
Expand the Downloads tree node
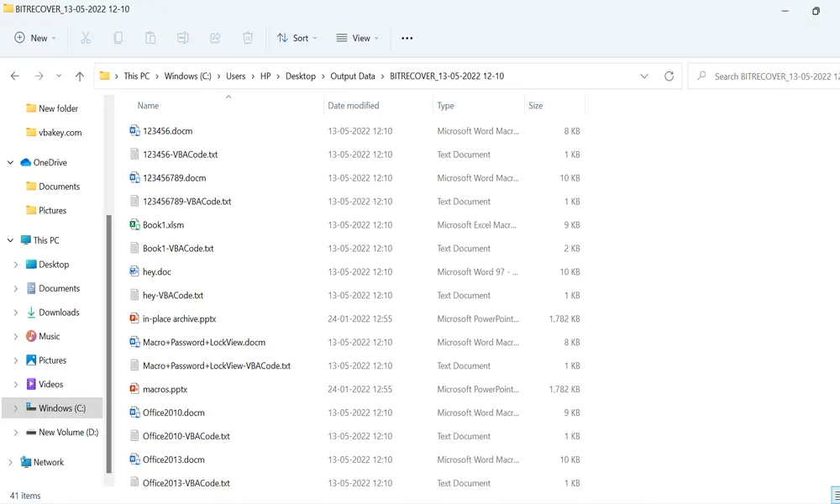tap(16, 312)
